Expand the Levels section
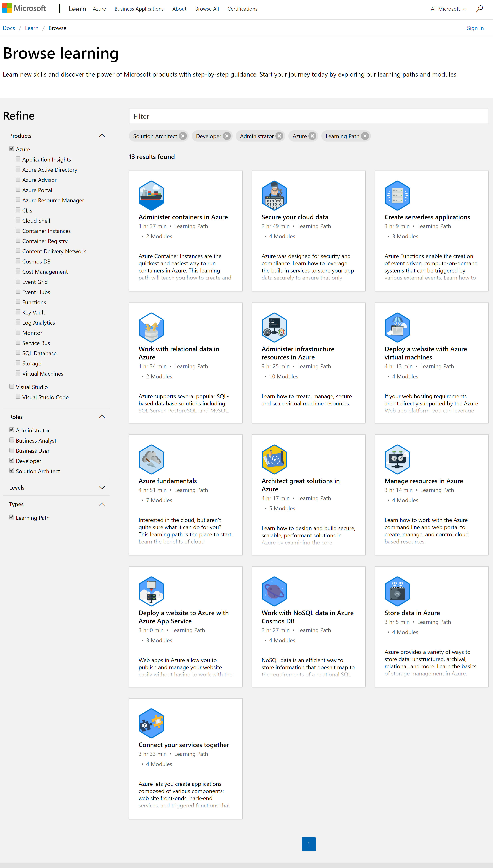 click(102, 487)
